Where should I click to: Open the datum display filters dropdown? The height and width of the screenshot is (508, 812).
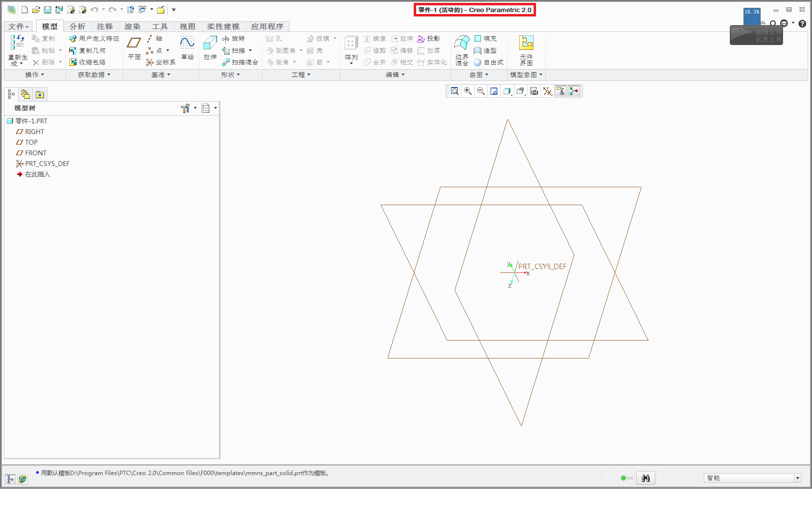[547, 91]
